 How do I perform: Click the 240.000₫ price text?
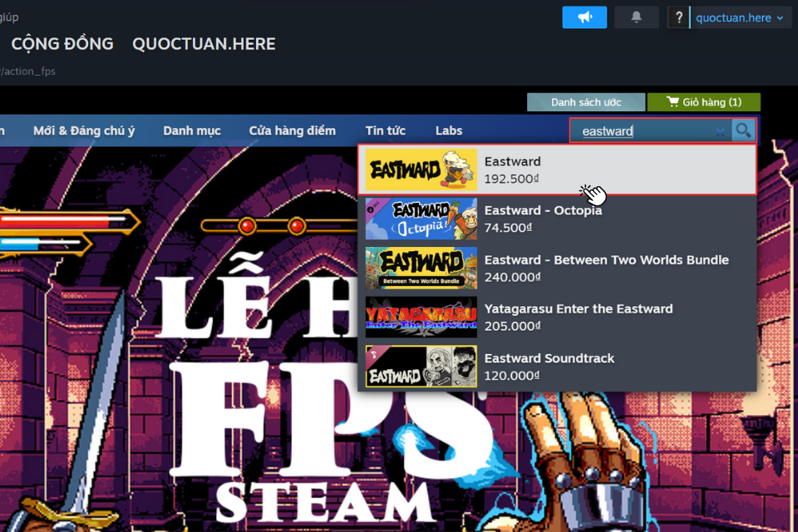[x=512, y=277]
